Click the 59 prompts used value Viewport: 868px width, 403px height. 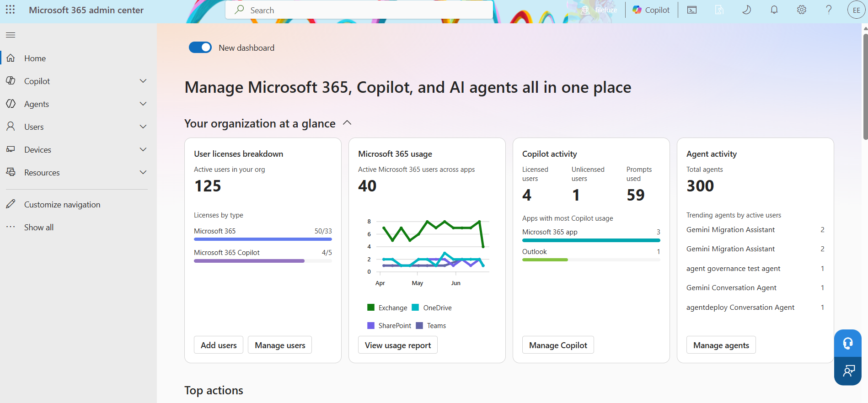[x=636, y=195]
